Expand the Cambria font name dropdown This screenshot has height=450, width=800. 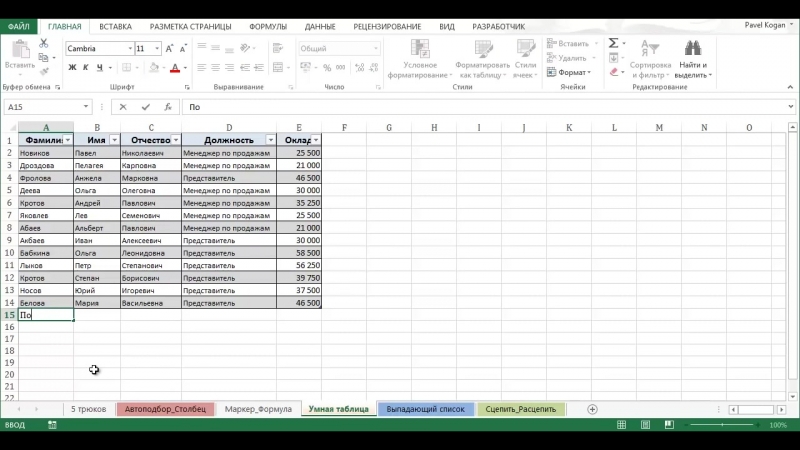(130, 49)
